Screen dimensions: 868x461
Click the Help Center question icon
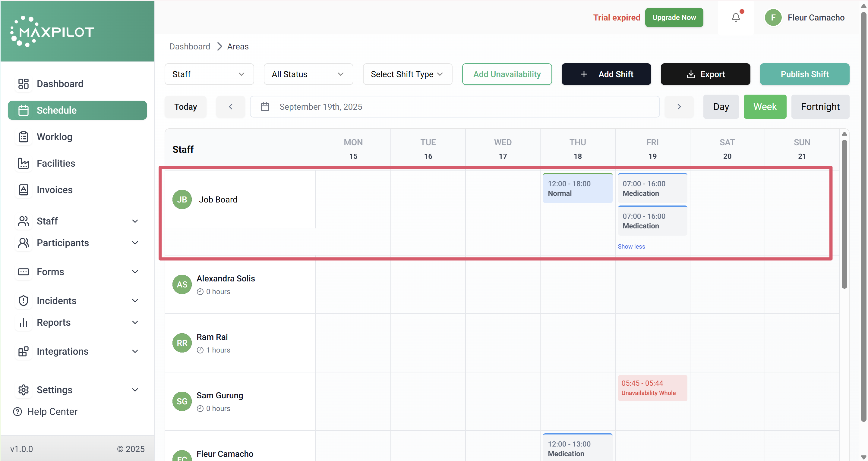[17, 412]
